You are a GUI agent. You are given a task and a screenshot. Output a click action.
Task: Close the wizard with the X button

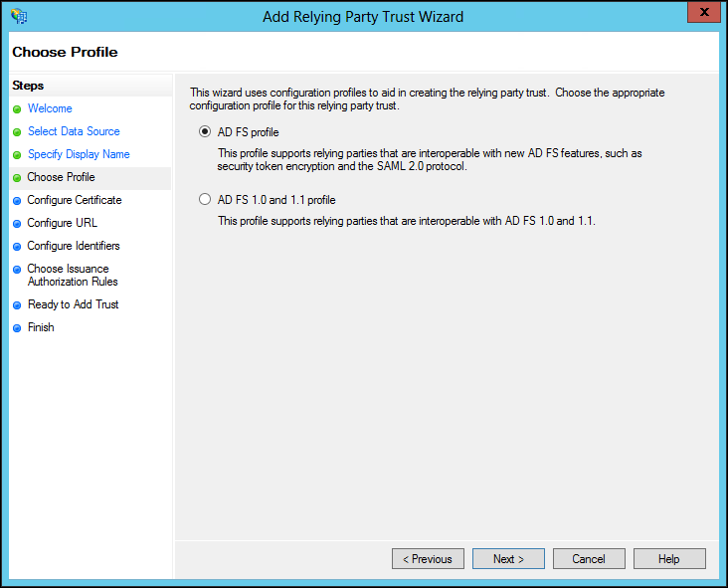click(x=704, y=12)
